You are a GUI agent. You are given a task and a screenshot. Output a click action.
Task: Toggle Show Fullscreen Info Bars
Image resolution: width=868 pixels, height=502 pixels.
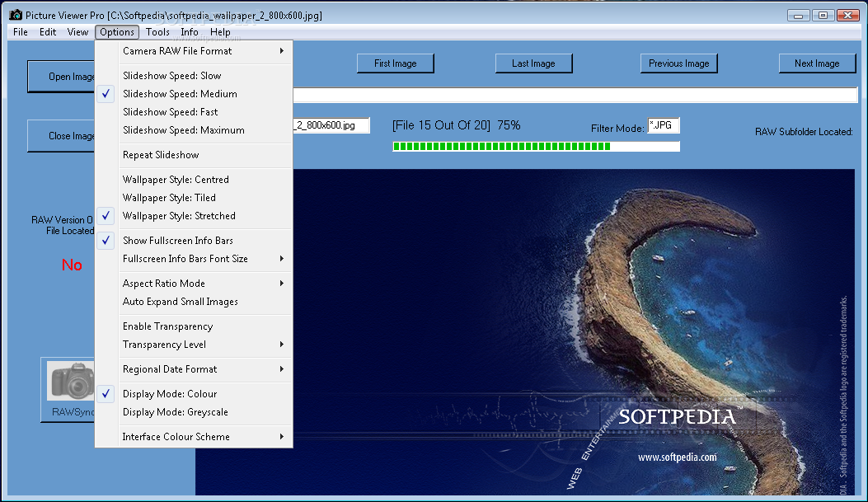point(194,241)
